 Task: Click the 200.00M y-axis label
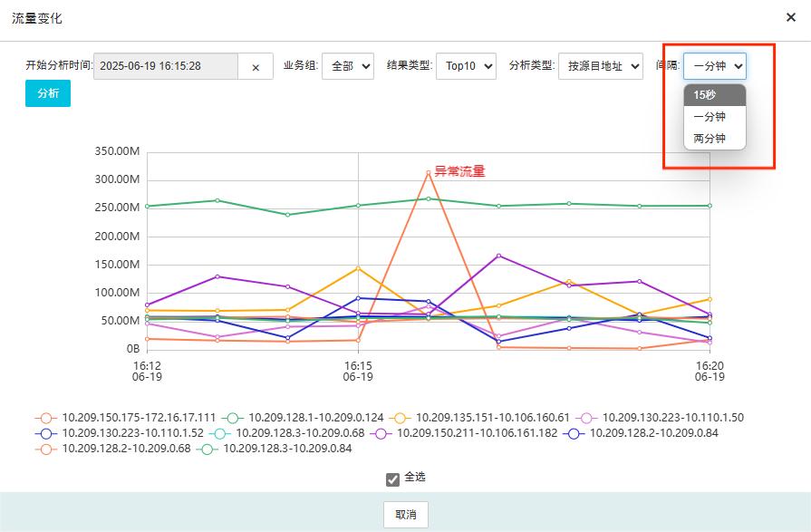[x=117, y=237]
